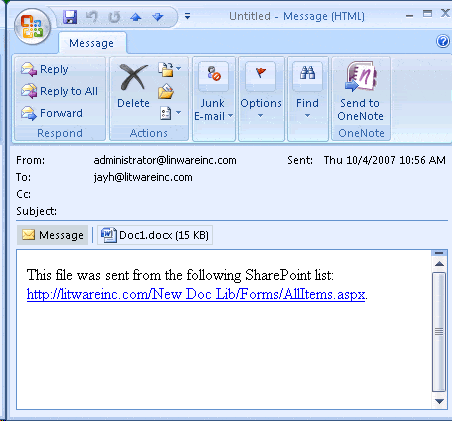Click the Redo icon

(x=114, y=17)
